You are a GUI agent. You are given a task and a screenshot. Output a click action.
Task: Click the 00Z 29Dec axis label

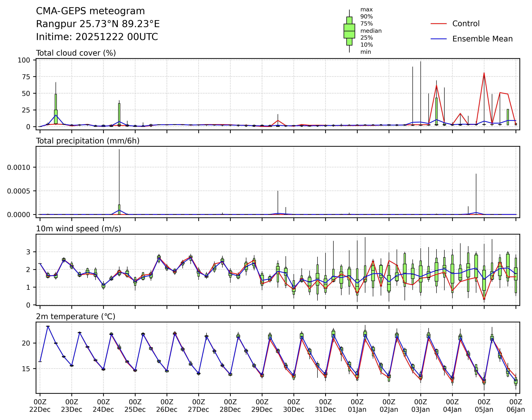coord(262,406)
